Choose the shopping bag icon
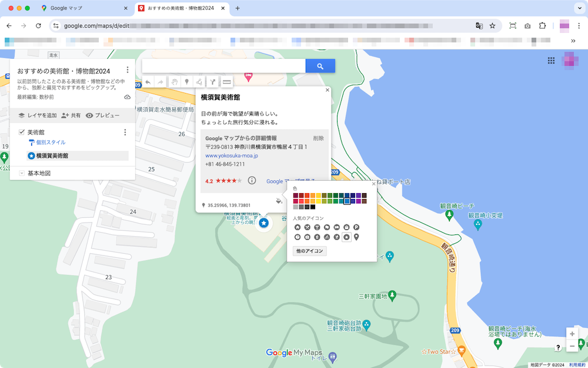Image resolution: width=588 pixels, height=368 pixels. pyautogui.click(x=346, y=227)
